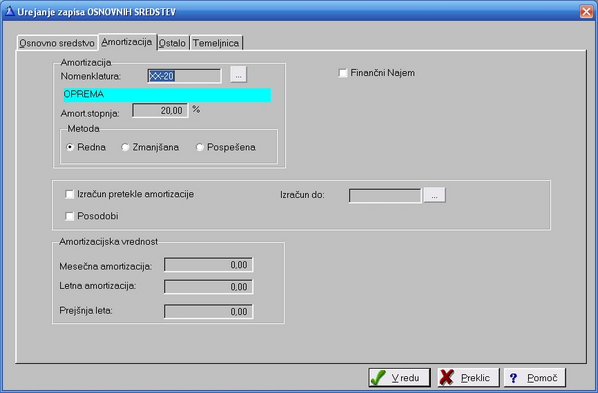Click the Amort.stopnja percentage field

[160, 111]
